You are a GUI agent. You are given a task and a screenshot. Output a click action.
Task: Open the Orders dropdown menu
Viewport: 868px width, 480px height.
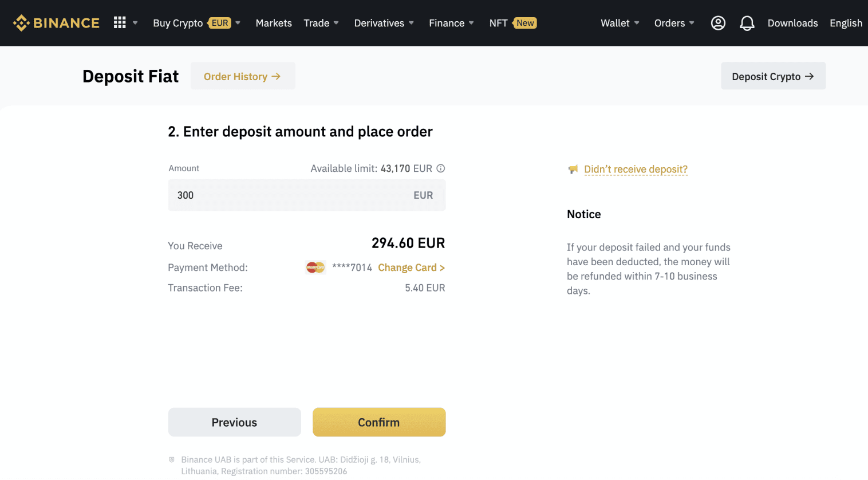[674, 23]
